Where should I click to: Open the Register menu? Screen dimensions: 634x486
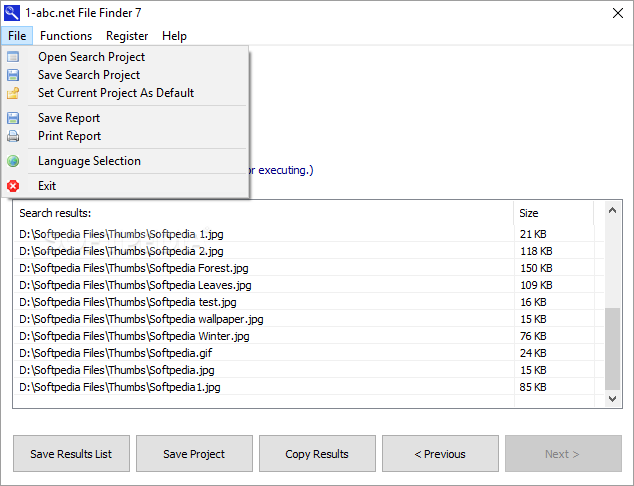pyautogui.click(x=127, y=36)
